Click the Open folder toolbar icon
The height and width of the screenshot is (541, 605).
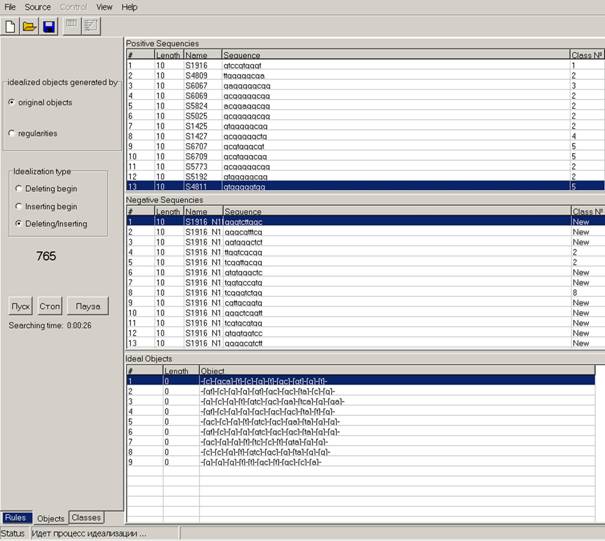(x=30, y=26)
